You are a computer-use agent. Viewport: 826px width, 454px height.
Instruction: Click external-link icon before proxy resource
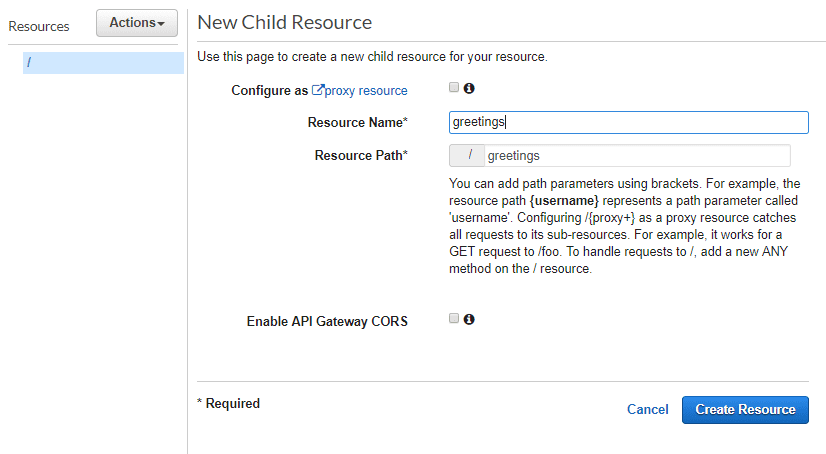pos(318,90)
